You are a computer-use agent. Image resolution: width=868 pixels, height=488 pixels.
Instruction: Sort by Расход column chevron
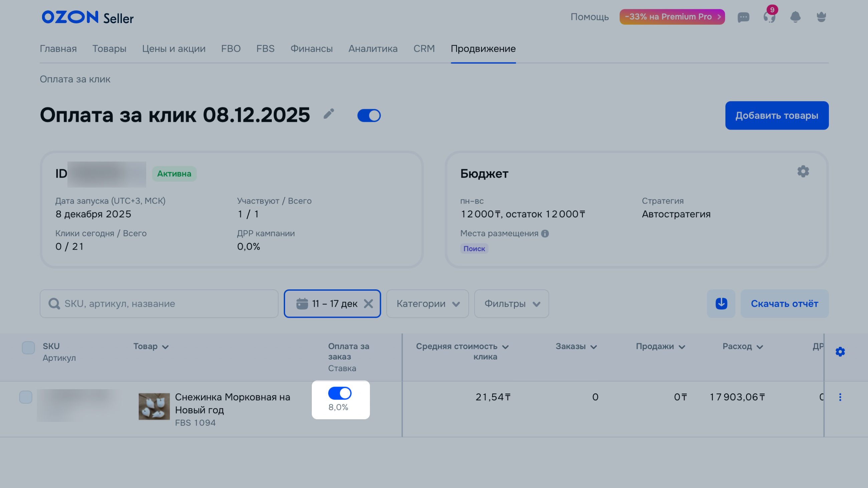click(759, 347)
